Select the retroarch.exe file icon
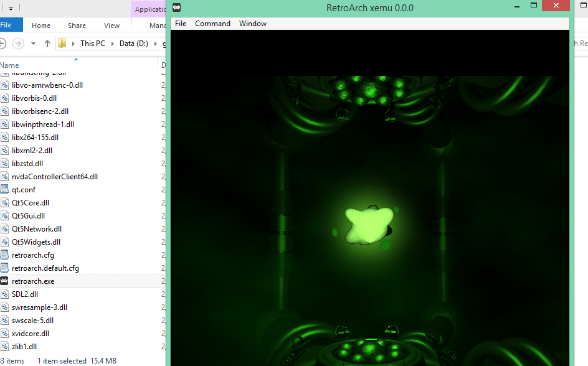Viewport: 588px width, 366px height. pyautogui.click(x=5, y=281)
